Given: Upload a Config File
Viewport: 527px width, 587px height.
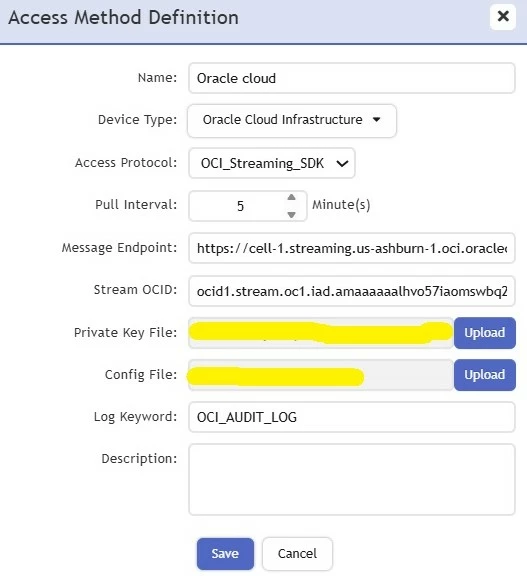Looking at the screenshot, I should (485, 375).
